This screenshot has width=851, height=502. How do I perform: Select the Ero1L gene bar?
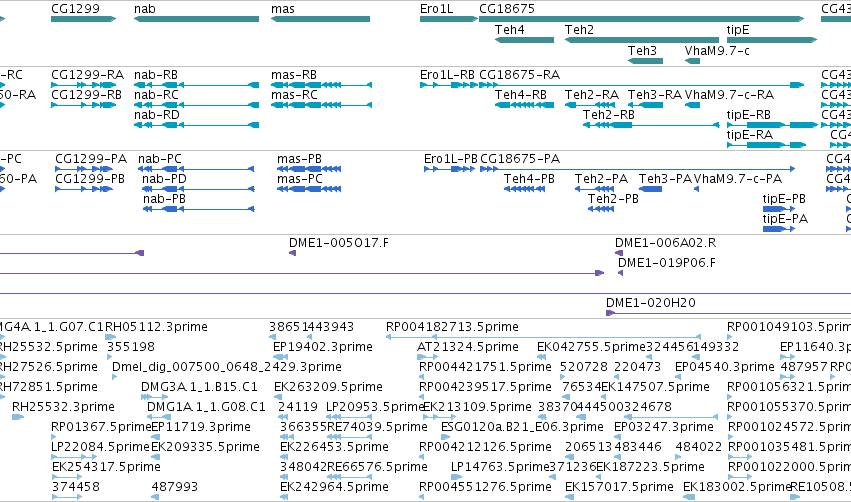click(449, 19)
